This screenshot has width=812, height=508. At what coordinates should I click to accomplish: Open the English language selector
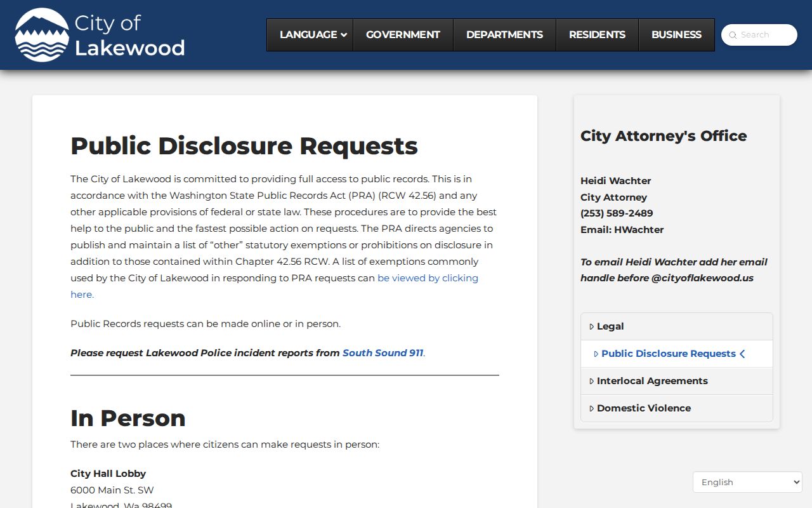[747, 482]
